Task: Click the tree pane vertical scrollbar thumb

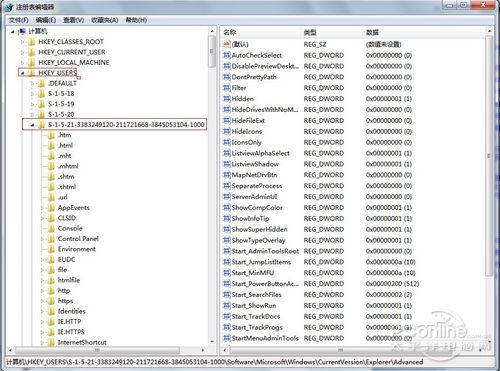Action: point(212,52)
